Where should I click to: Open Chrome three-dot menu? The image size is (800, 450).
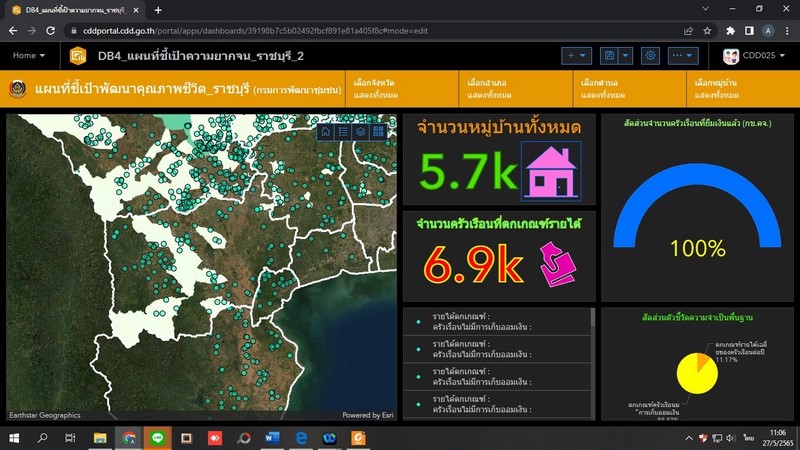(787, 31)
